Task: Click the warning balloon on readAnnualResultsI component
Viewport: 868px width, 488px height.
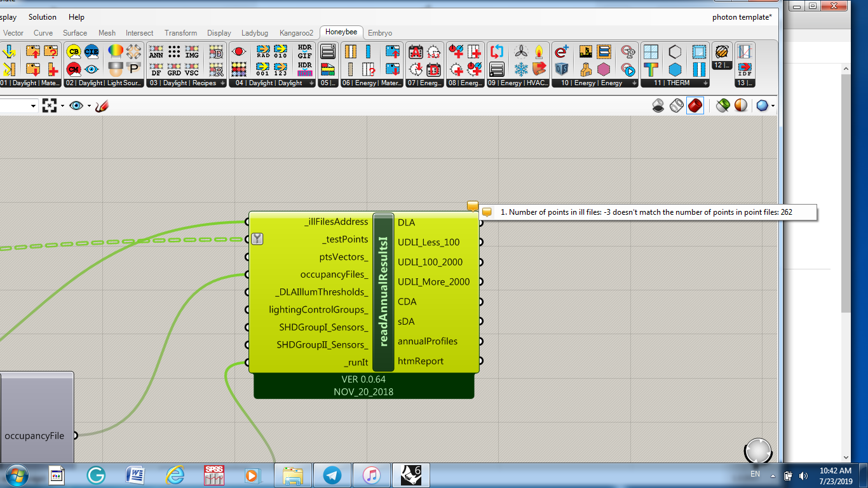Action: coord(472,206)
